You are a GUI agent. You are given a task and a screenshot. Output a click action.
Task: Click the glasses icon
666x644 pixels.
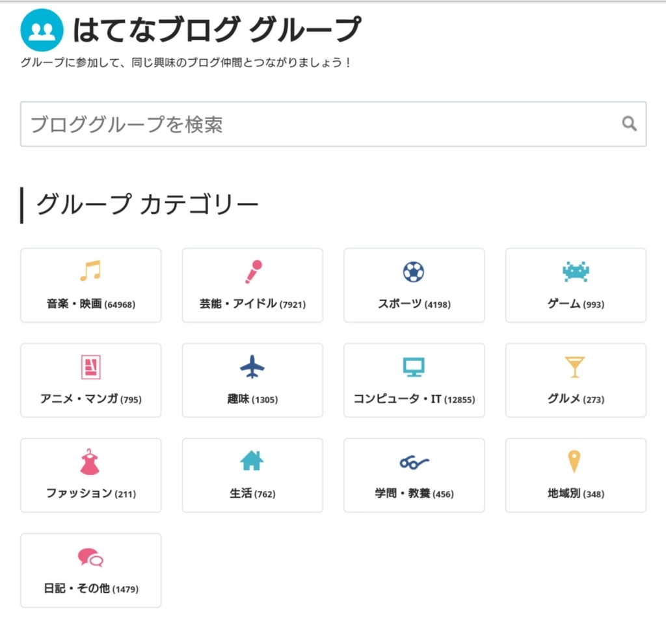[414, 462]
